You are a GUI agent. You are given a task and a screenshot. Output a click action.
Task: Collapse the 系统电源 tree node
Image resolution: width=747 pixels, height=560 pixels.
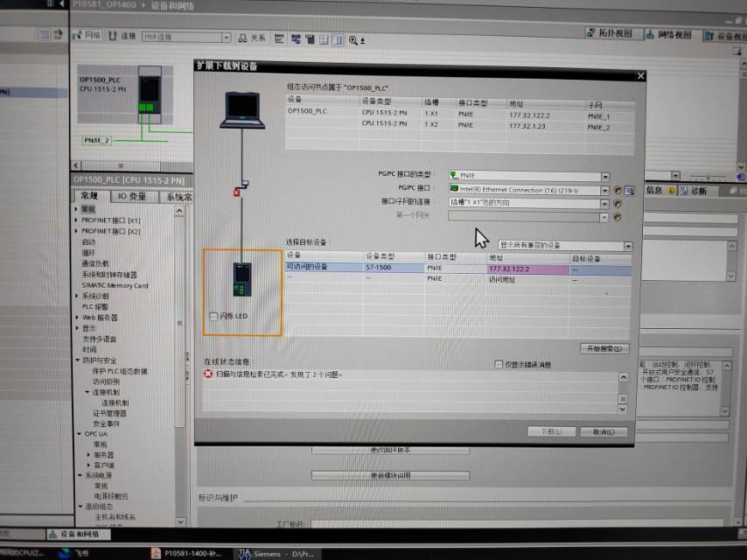(80, 475)
